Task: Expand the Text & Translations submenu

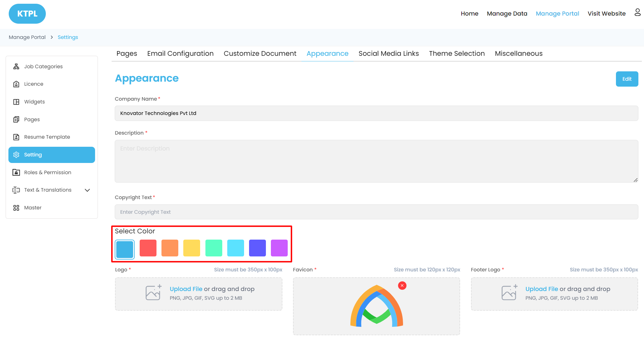Action: point(87,190)
